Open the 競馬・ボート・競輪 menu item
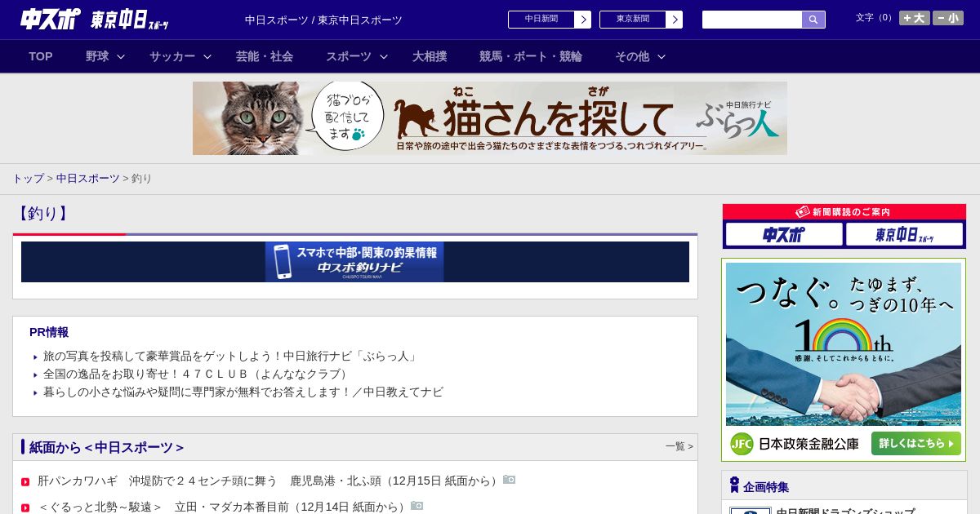The height and width of the screenshot is (514, 980). click(531, 56)
